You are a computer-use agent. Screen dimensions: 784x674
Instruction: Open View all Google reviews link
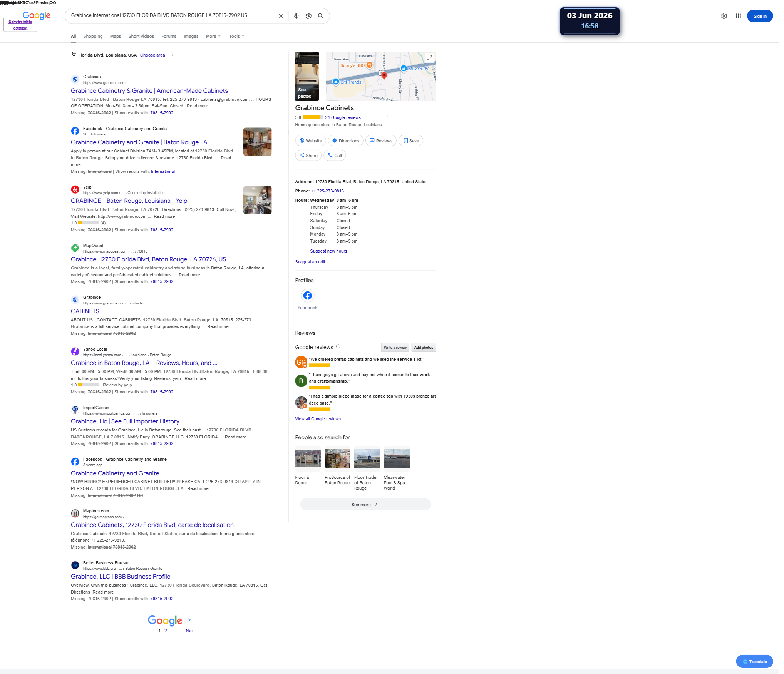(318, 419)
